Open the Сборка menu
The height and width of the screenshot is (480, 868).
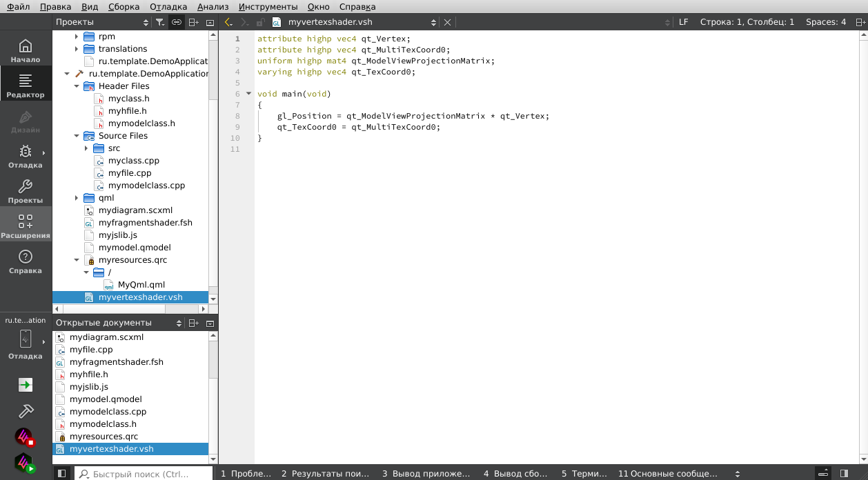pyautogui.click(x=124, y=6)
